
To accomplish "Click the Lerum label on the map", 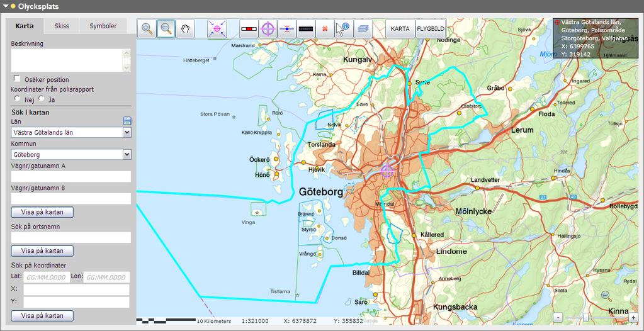I will coord(522,130).
